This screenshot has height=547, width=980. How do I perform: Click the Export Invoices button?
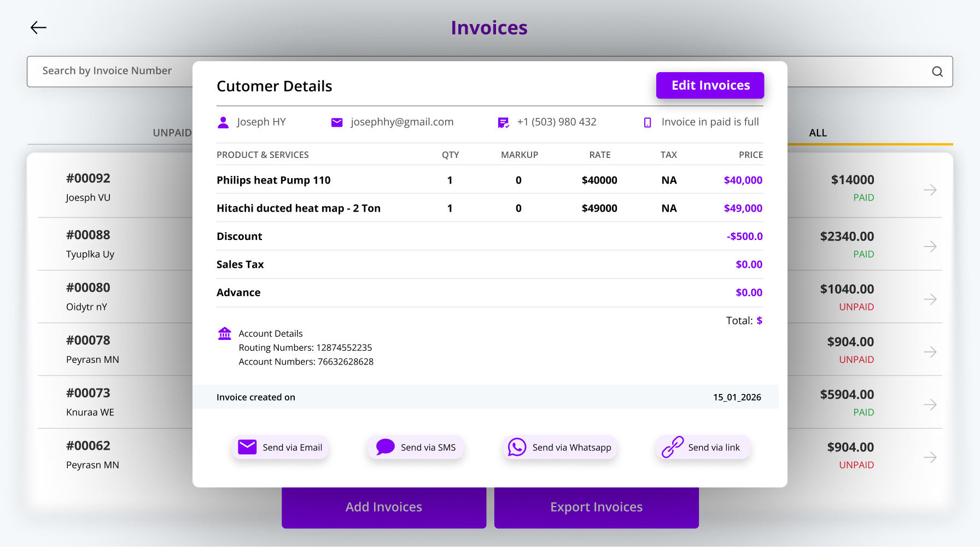(x=596, y=507)
